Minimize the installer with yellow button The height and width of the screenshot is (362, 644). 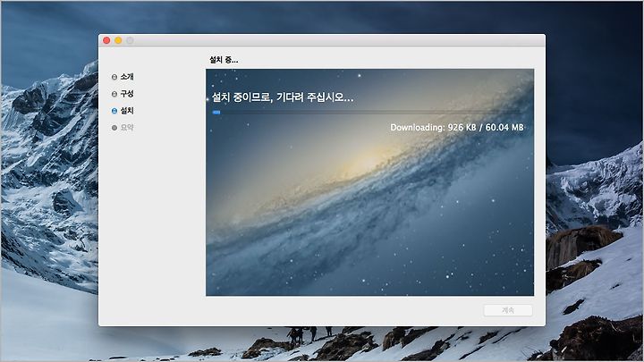pos(118,40)
